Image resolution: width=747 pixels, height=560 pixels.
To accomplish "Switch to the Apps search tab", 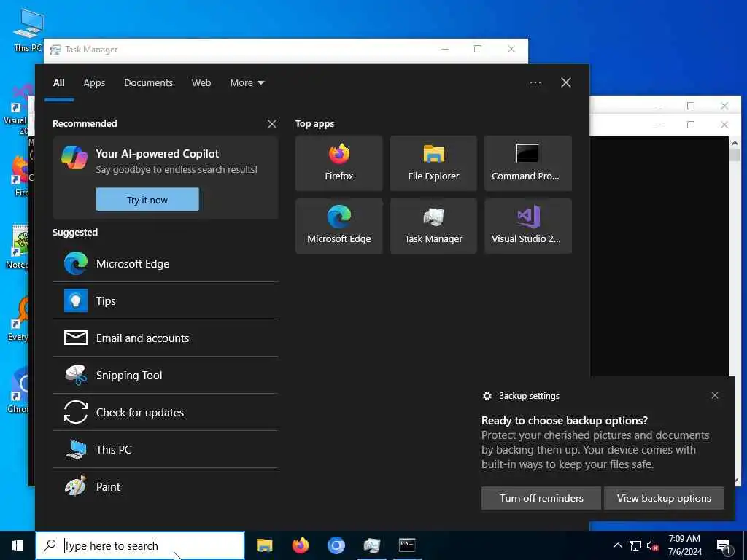I will point(94,83).
